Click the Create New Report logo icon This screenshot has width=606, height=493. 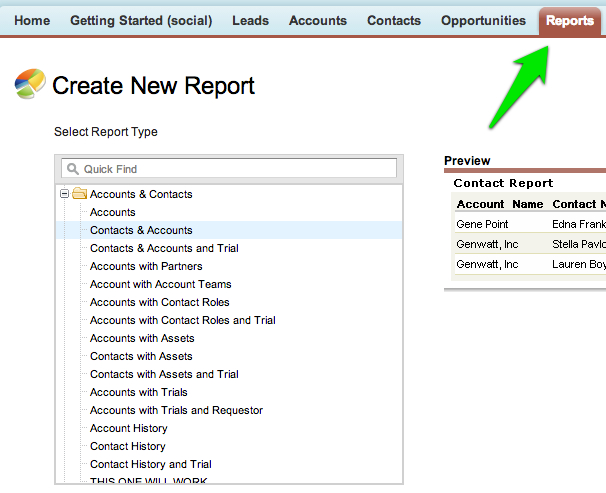point(30,85)
